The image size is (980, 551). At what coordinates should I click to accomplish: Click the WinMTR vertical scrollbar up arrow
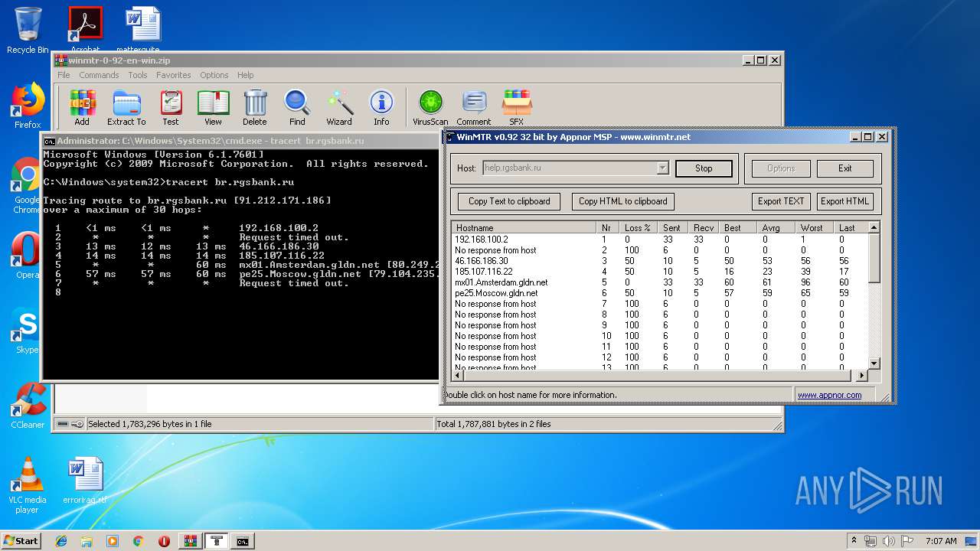874,227
